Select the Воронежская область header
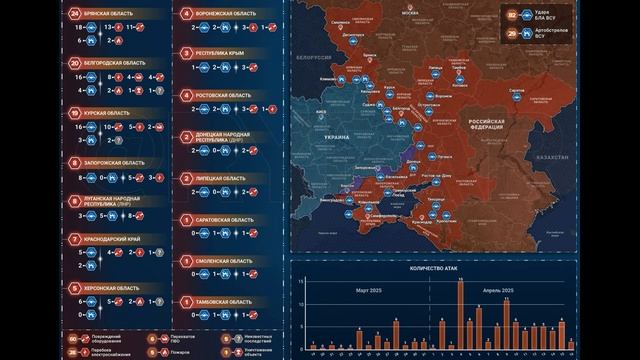 point(226,13)
